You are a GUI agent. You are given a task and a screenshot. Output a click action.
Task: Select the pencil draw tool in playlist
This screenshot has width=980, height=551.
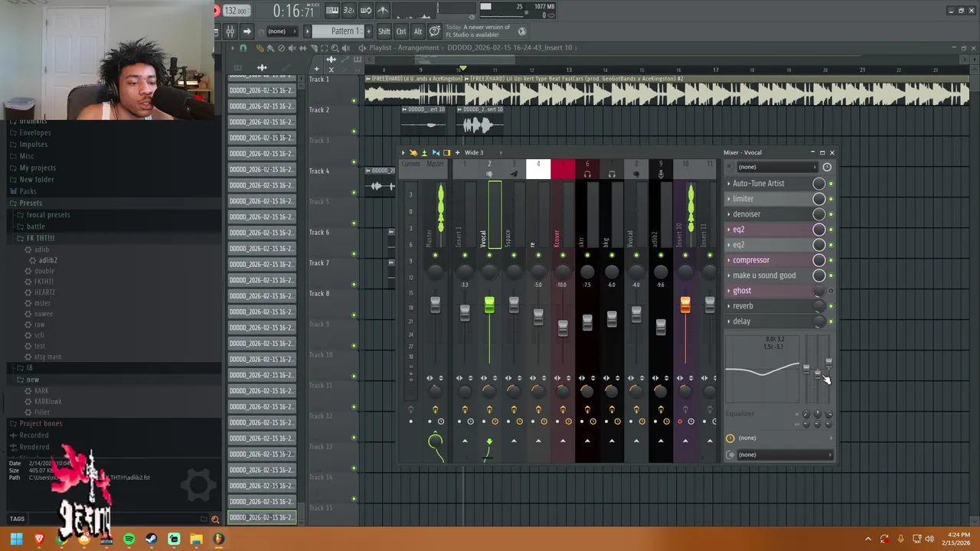260,47
